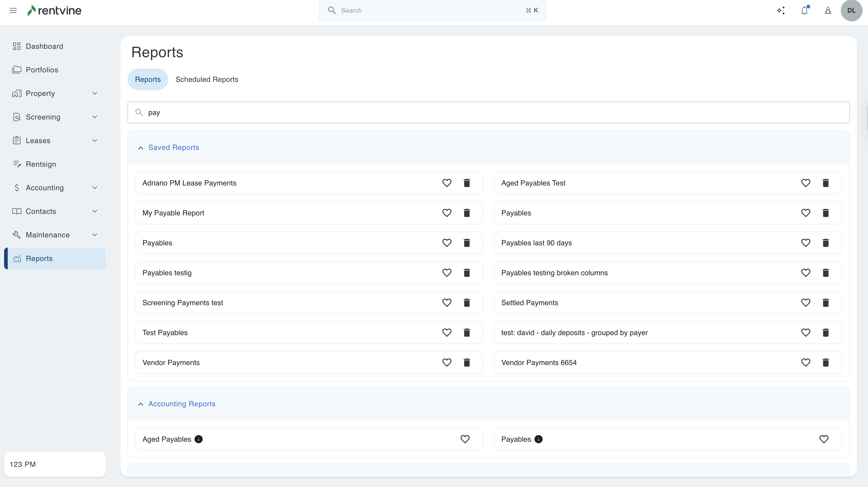The height and width of the screenshot is (487, 868).
Task: Click the hamburger menu icon
Action: click(x=13, y=10)
